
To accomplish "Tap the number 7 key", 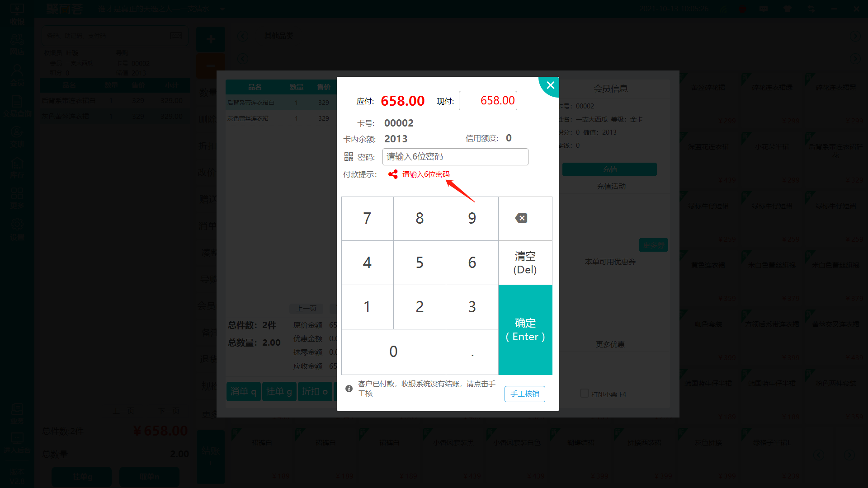I will (x=367, y=218).
